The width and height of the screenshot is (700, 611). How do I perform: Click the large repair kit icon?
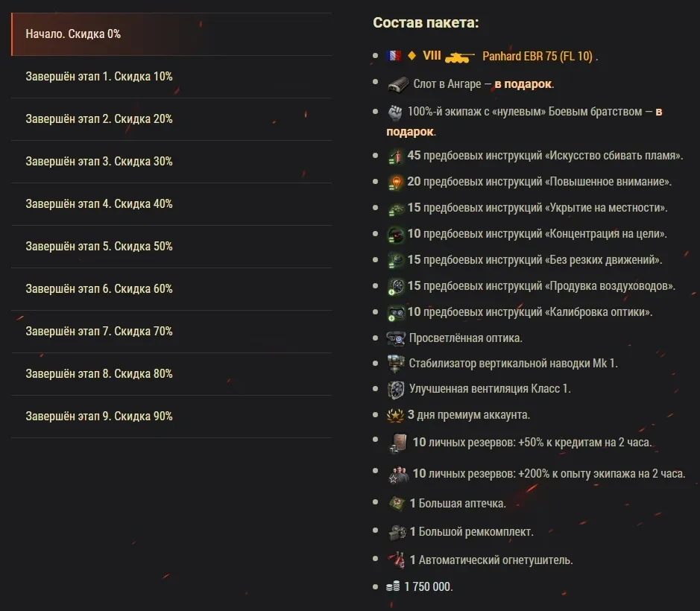(396, 532)
